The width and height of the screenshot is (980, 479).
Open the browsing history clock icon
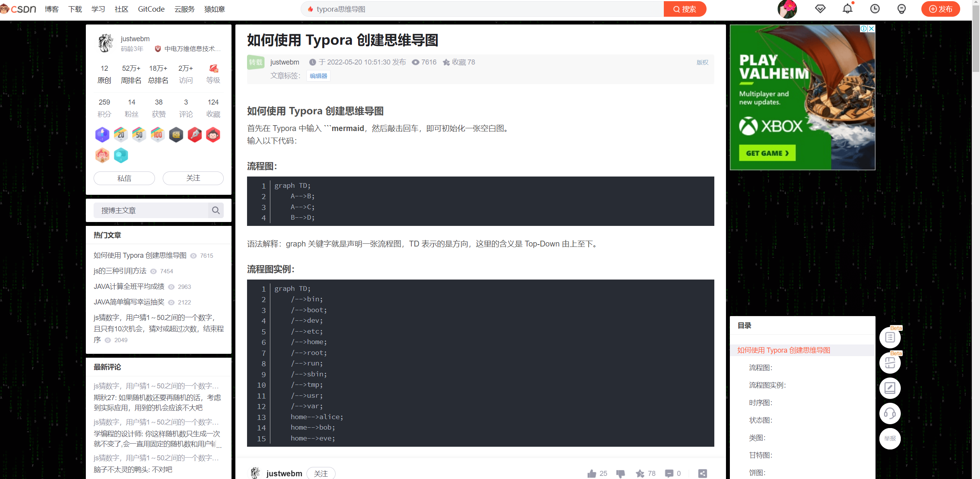(x=875, y=9)
